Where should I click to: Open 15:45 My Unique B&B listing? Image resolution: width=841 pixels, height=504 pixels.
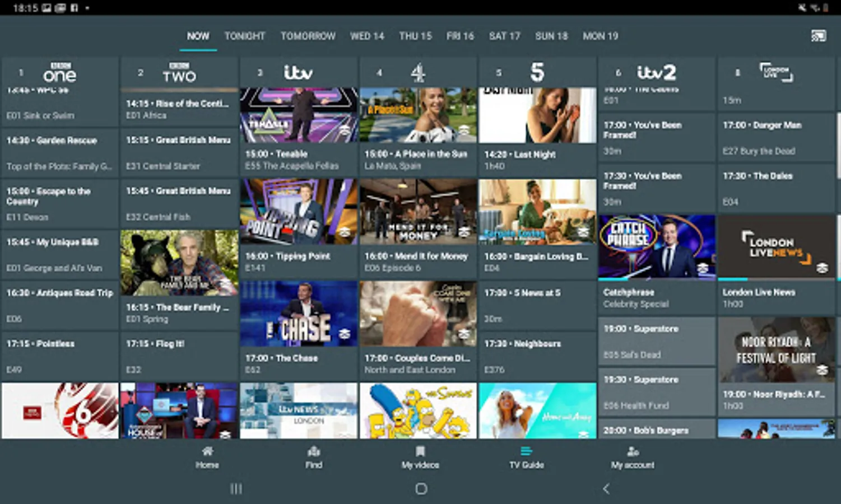pyautogui.click(x=60, y=255)
